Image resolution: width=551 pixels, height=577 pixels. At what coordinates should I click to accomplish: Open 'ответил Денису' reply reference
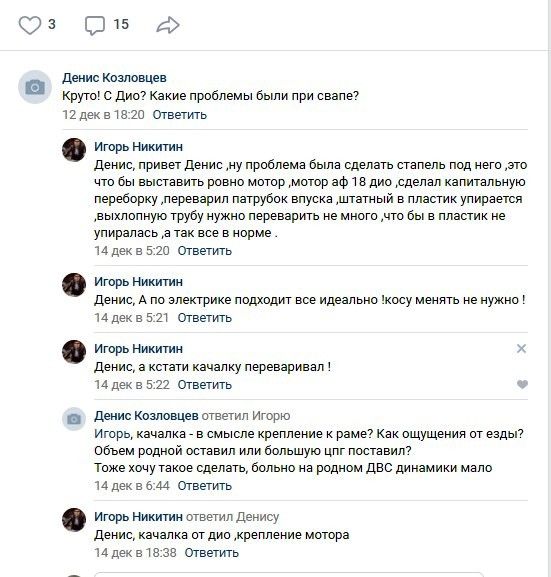click(x=233, y=517)
